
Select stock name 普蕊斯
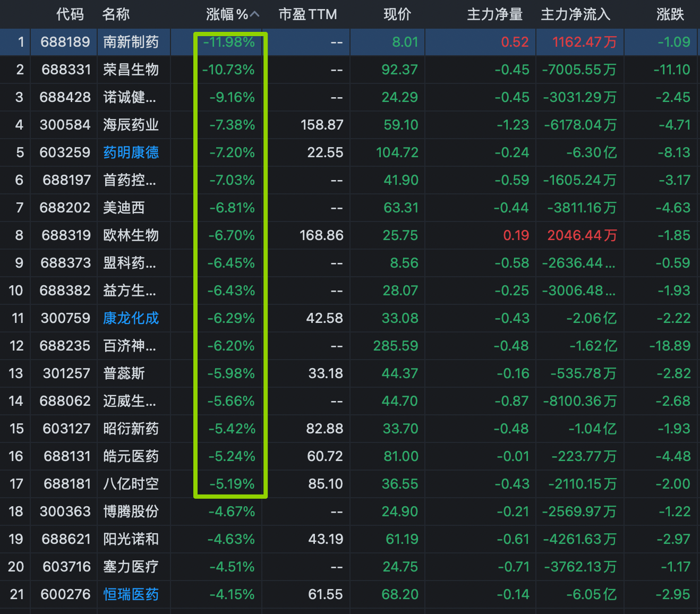(x=124, y=373)
